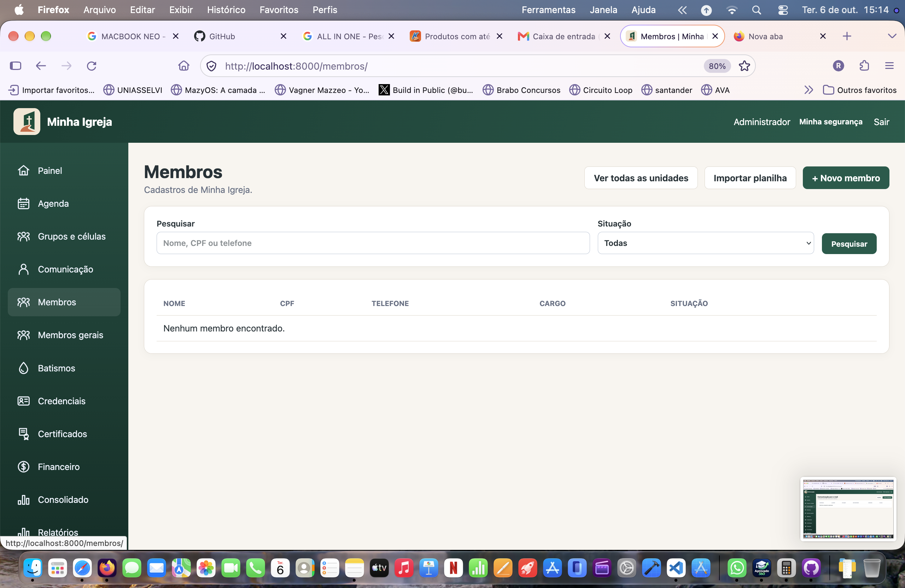Click the green Pesquisar button
Viewport: 905px width, 588px height.
[x=849, y=243]
